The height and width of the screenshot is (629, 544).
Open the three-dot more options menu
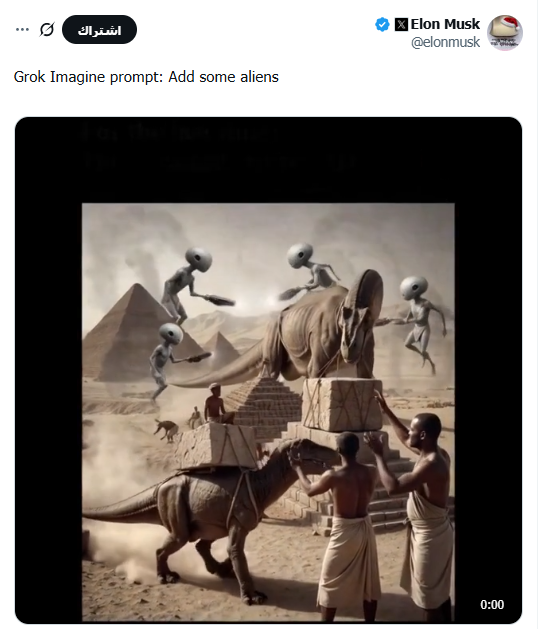click(x=22, y=30)
